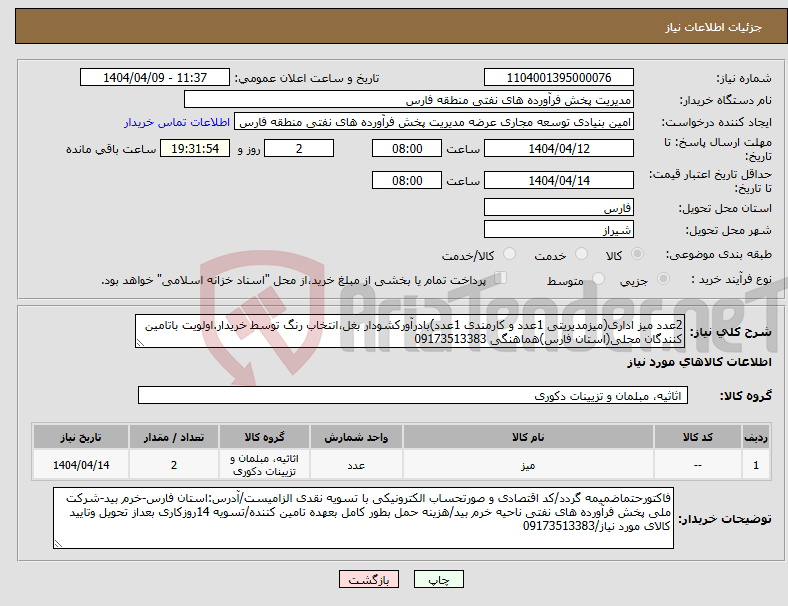This screenshot has height=606, width=788.
Task: Click the quantity cell showing 2 in table
Action: point(173,464)
